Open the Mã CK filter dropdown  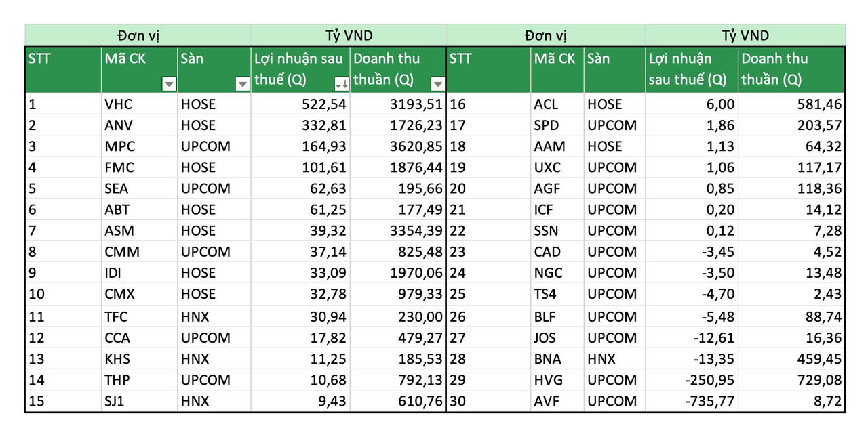pos(169,84)
